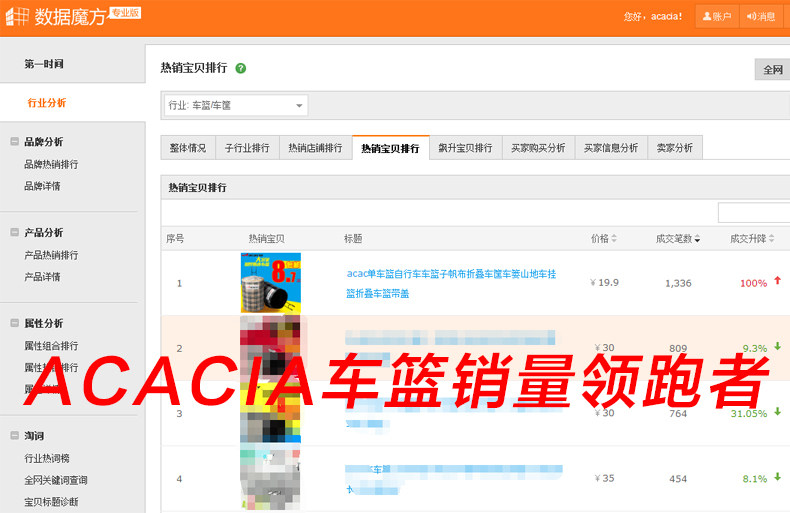Open 品牌详情 link

(42, 186)
